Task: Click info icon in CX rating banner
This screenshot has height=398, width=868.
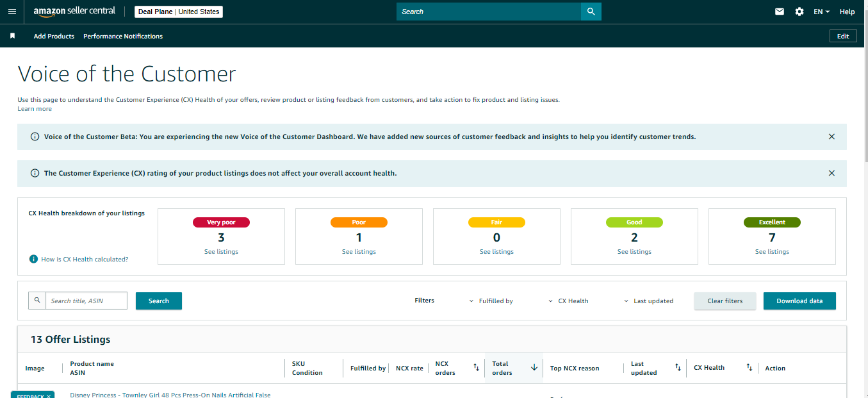Action: click(35, 173)
